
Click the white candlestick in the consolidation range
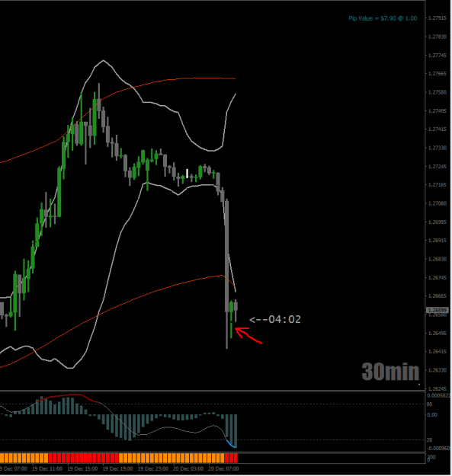187,174
